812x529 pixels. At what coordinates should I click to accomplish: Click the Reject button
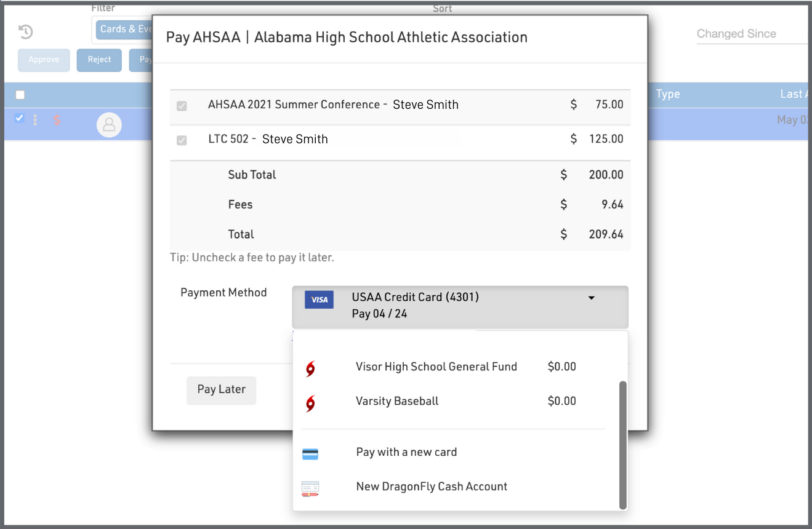(x=99, y=60)
